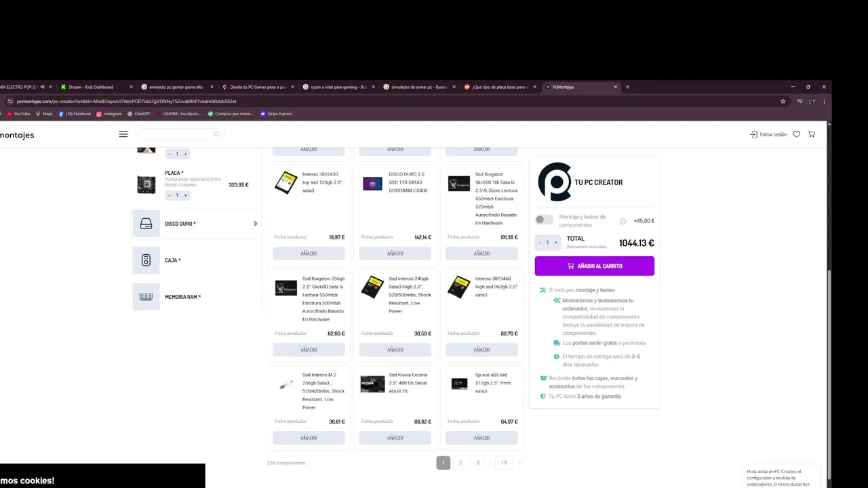Open Ficha producto for Kingston 1tb
868x488 pixels.
coord(464,237)
